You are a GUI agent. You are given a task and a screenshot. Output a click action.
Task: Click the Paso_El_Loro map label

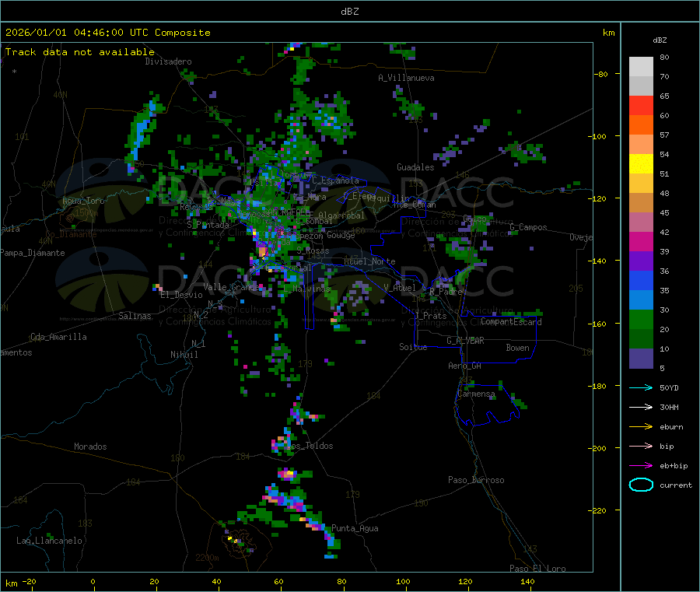537,569
